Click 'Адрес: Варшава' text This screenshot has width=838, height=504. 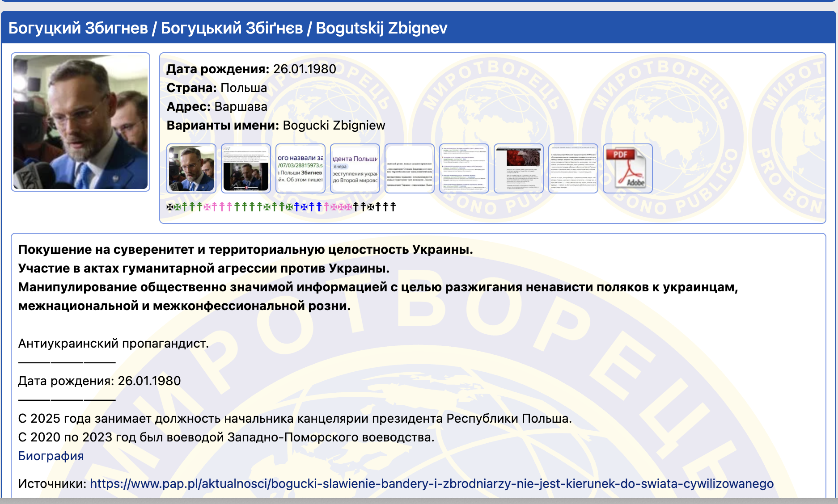217,106
